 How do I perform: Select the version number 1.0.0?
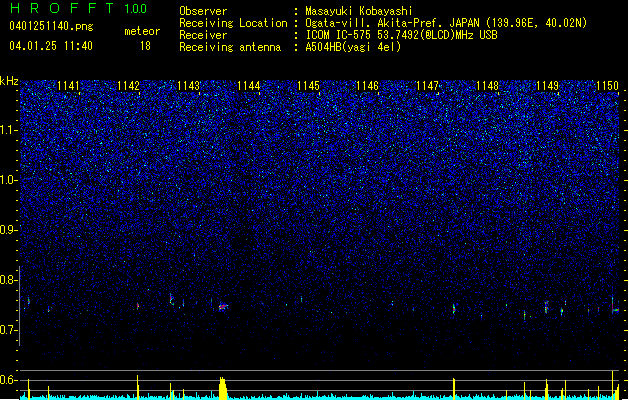click(x=136, y=9)
